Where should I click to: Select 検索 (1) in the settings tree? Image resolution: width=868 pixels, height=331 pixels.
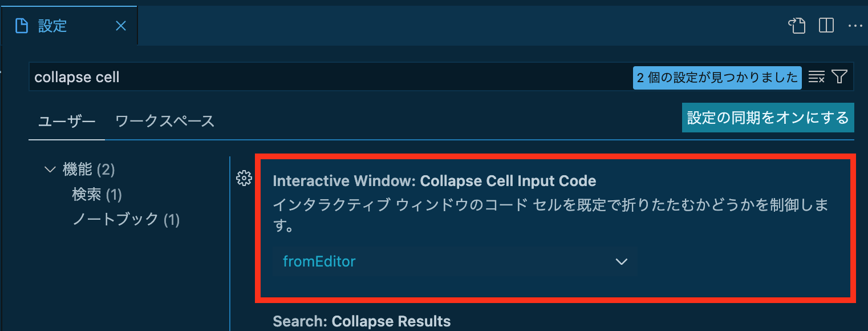pyautogui.click(x=97, y=195)
